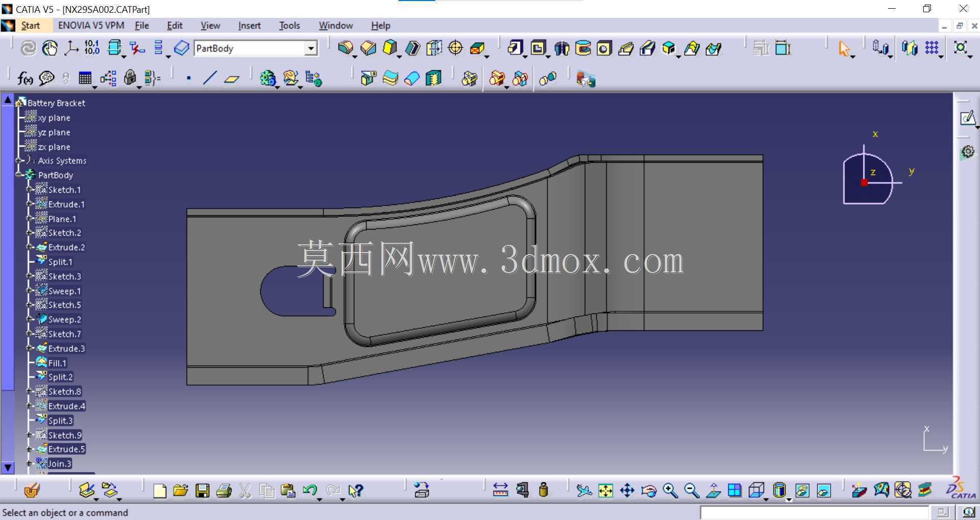The width and height of the screenshot is (980, 520).
Task: Click the Print icon
Action: click(224, 491)
